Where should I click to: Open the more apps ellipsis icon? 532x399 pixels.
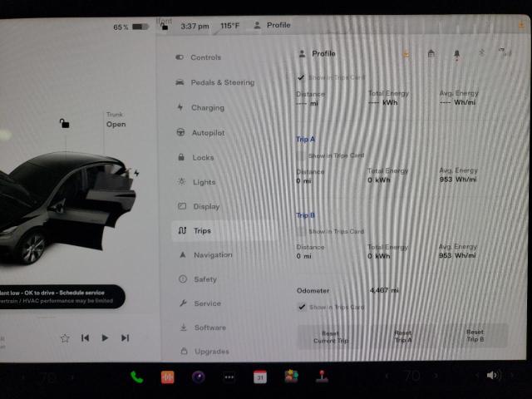tap(229, 377)
